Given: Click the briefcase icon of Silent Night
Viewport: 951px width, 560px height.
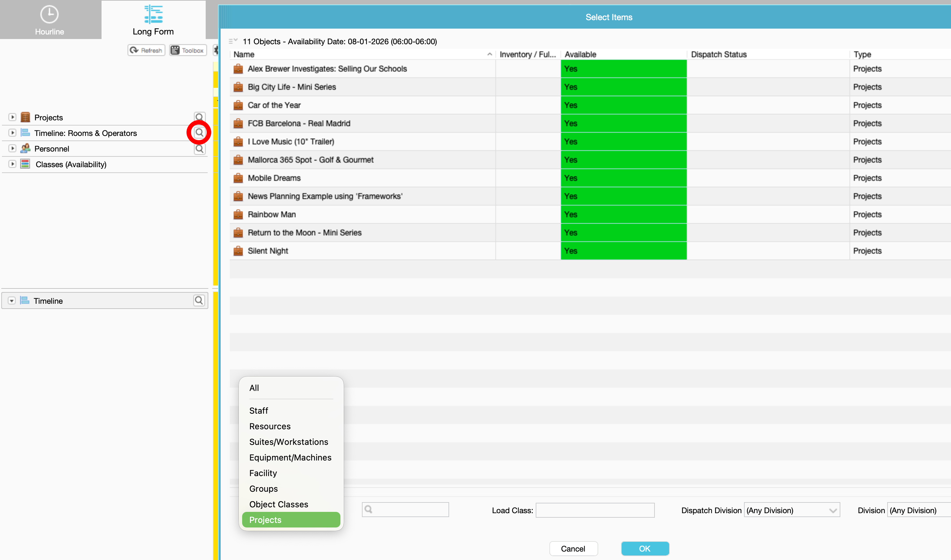Looking at the screenshot, I should tap(238, 250).
